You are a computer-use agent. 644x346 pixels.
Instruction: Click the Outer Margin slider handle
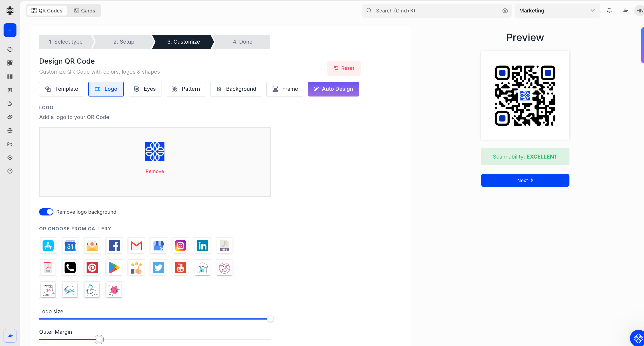point(99,340)
